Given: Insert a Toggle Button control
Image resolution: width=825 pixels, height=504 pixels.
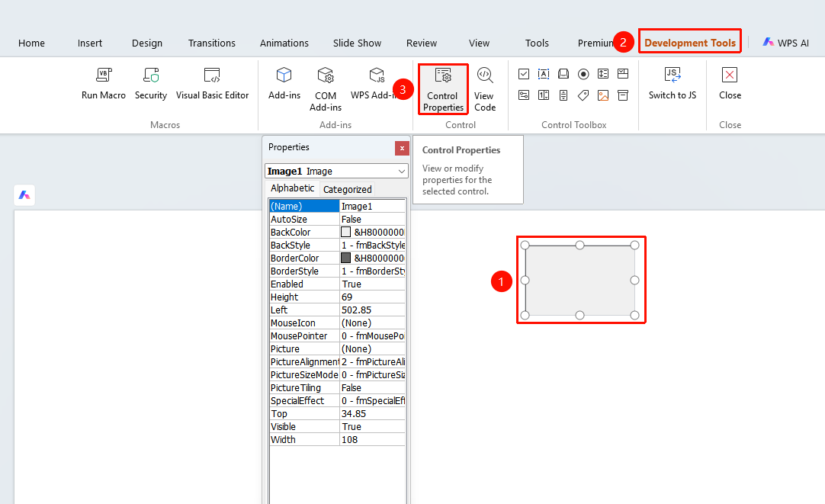Looking at the screenshot, I should click(524, 95).
